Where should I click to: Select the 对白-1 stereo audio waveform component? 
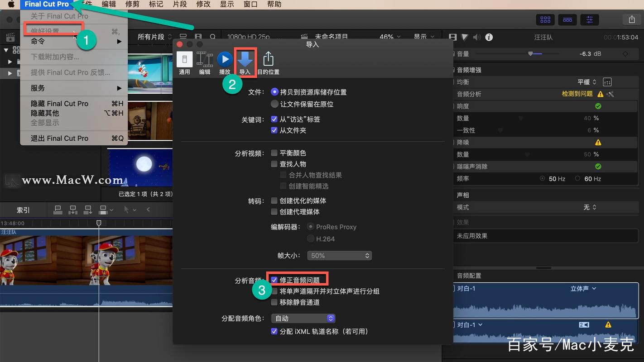pos(546,301)
